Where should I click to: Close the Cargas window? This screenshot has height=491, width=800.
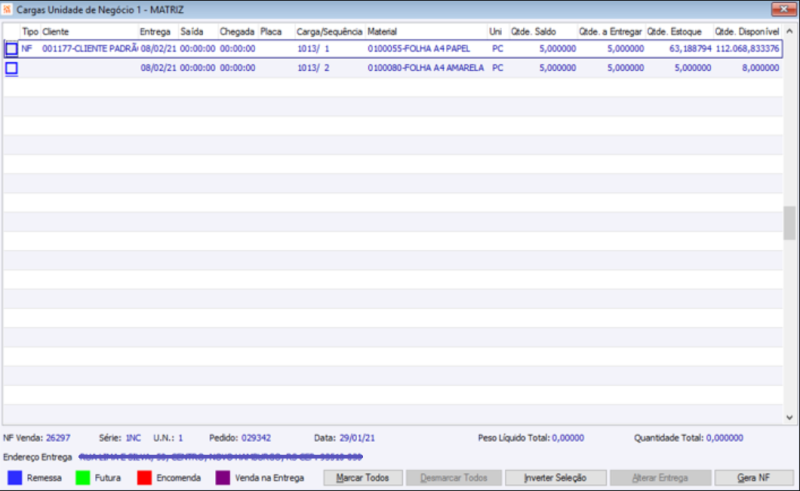click(x=784, y=9)
